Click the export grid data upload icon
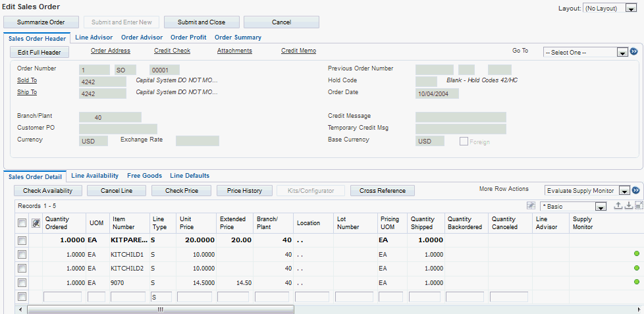This screenshot has height=314, width=644. [618, 206]
